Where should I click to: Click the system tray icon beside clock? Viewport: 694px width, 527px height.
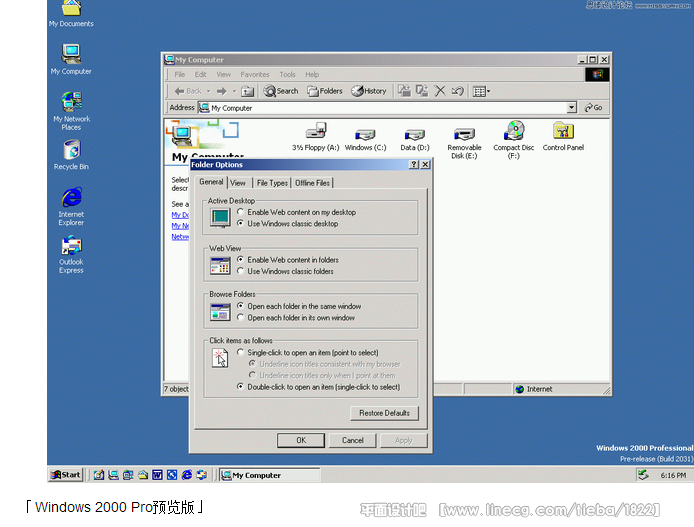coord(643,475)
